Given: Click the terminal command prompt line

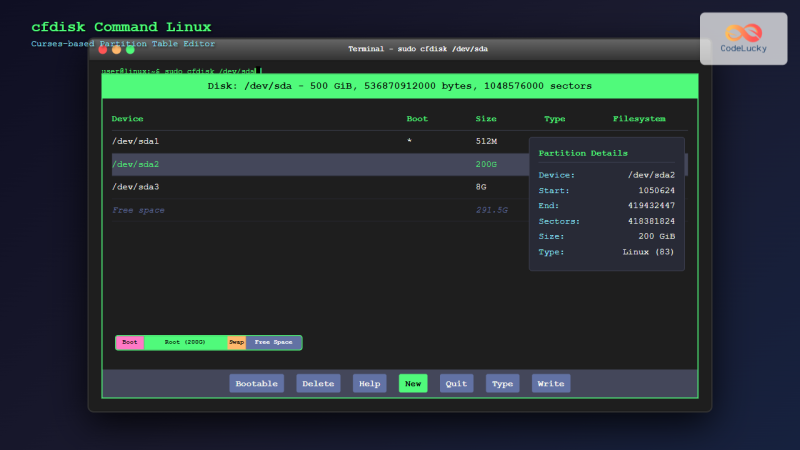Looking at the screenshot, I should 180,71.
